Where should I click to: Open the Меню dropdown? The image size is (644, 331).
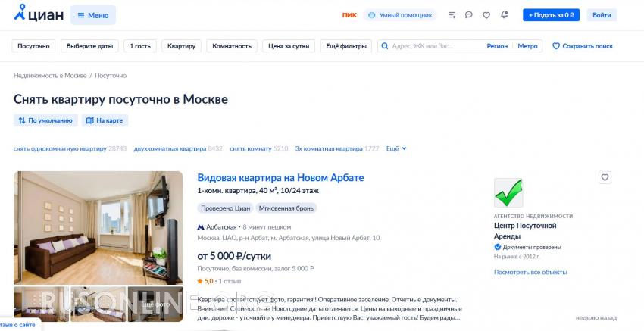point(93,15)
